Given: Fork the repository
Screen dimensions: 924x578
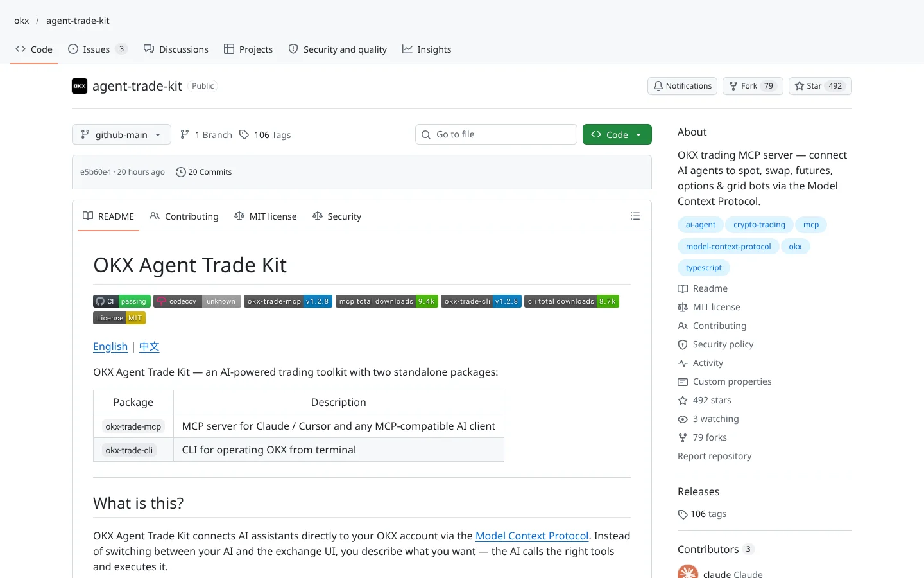Looking at the screenshot, I should (x=753, y=86).
